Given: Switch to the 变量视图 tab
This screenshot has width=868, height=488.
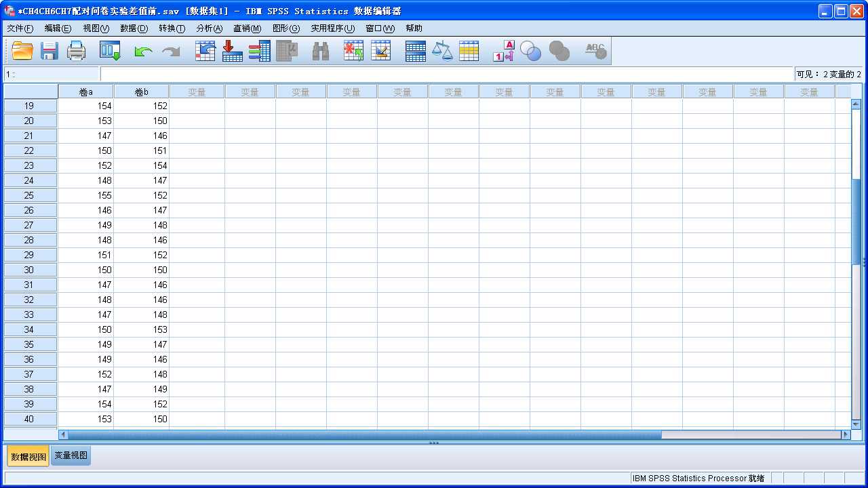Looking at the screenshot, I should coord(71,456).
